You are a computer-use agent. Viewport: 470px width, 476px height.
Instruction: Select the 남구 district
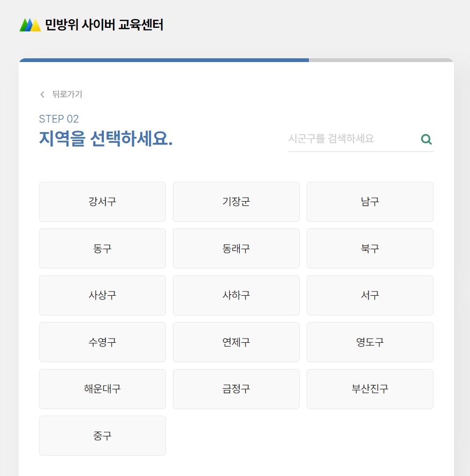(x=369, y=202)
